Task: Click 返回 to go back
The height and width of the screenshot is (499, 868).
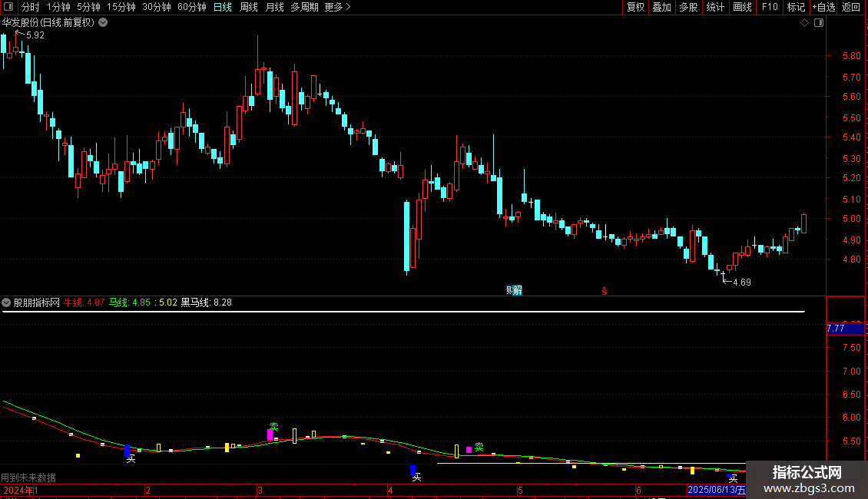Action: coord(851,7)
